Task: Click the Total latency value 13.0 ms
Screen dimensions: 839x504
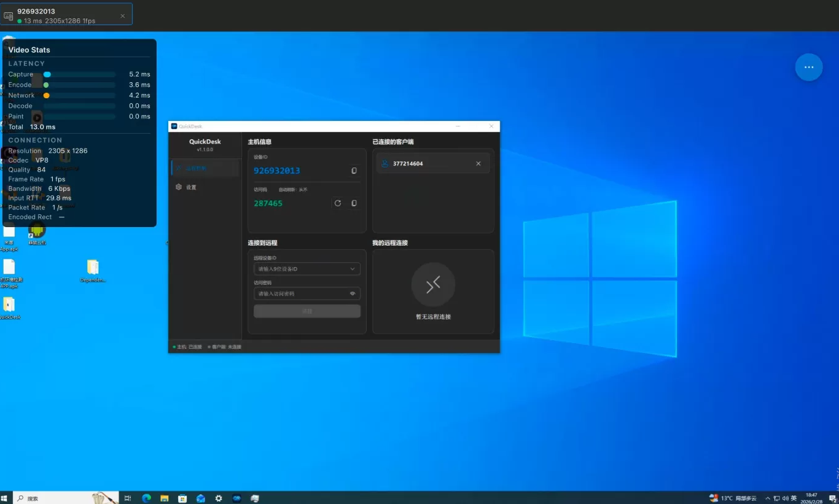Action: 42,127
